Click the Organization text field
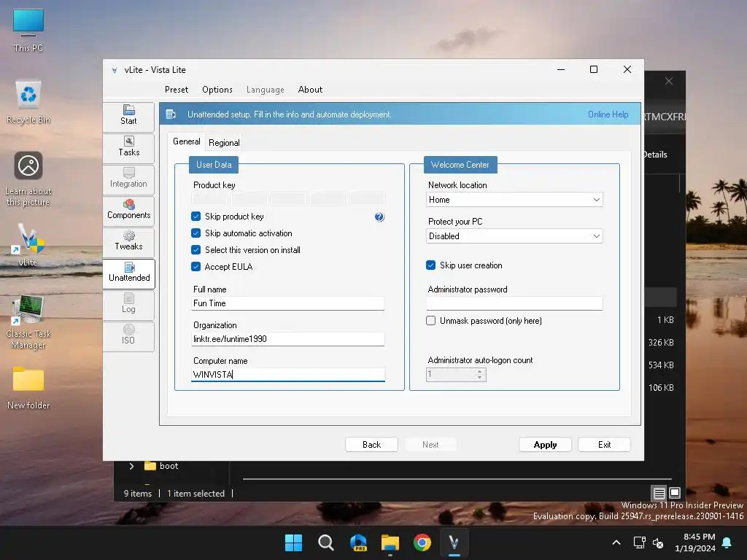This screenshot has width=747, height=560. click(287, 339)
